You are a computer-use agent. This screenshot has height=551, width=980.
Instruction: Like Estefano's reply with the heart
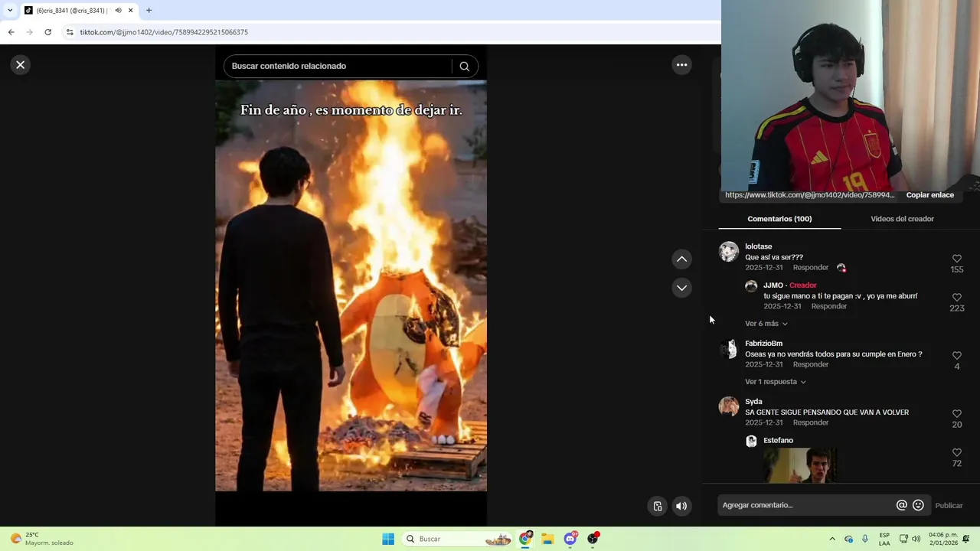pos(957,453)
